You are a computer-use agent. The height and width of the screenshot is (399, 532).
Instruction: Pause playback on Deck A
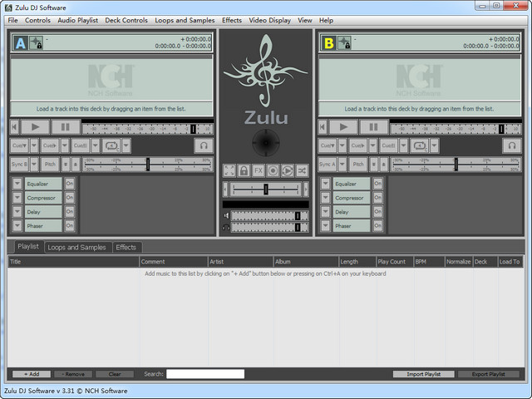pyautogui.click(x=66, y=127)
